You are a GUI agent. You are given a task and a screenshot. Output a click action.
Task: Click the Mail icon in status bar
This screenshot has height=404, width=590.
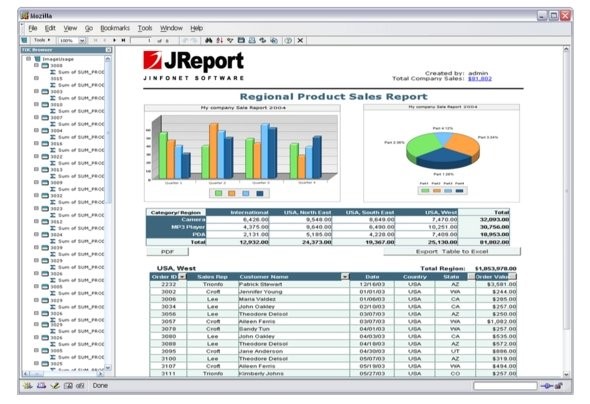click(x=41, y=386)
